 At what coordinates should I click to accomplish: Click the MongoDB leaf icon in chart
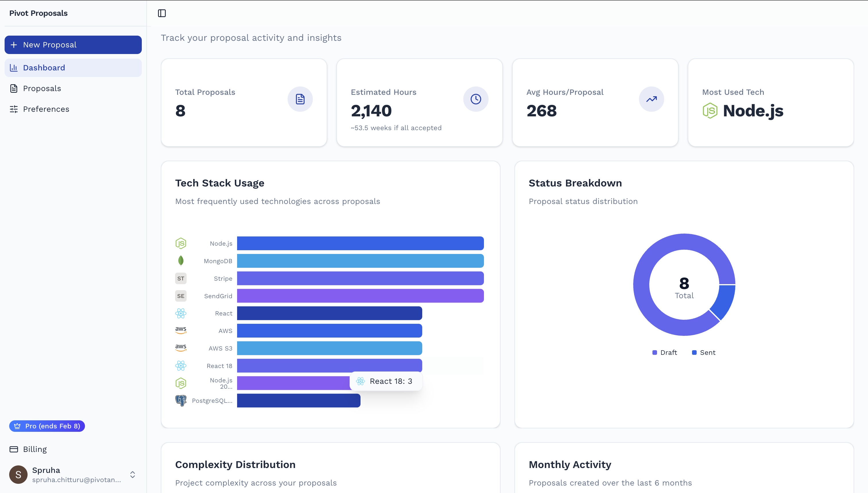tap(181, 261)
